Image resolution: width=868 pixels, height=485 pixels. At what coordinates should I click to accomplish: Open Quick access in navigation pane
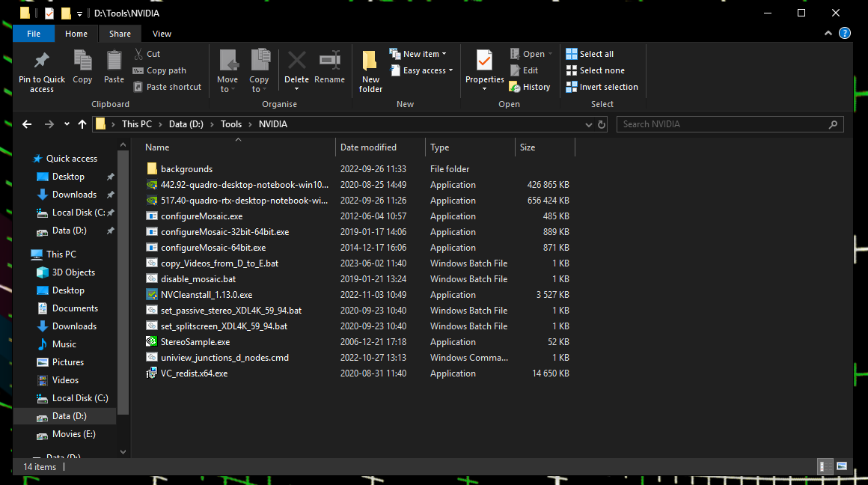click(71, 159)
